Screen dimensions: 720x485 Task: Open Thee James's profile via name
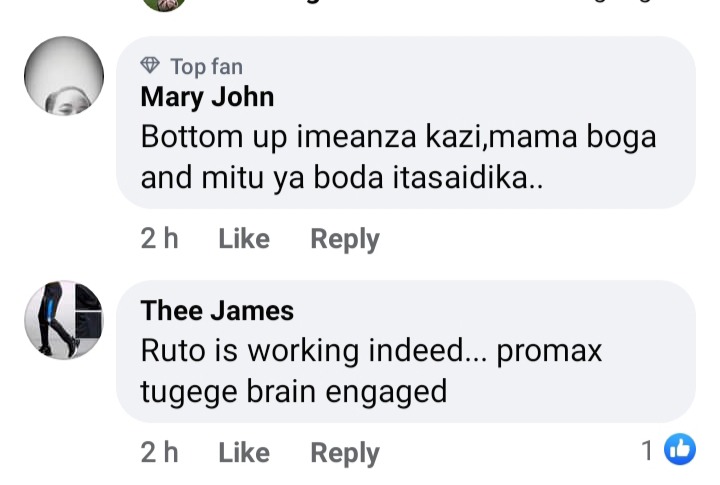tap(217, 310)
